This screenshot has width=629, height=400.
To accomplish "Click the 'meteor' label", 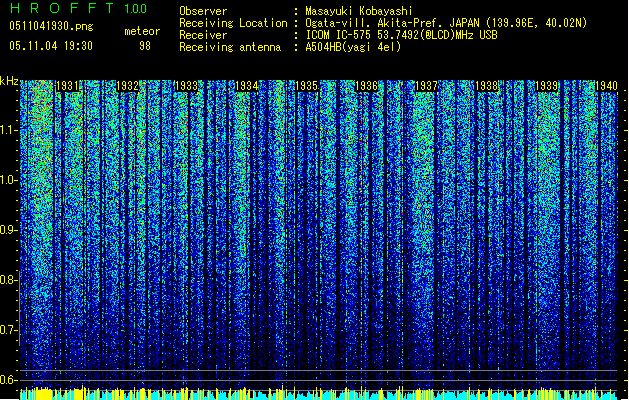I will pos(142,31).
